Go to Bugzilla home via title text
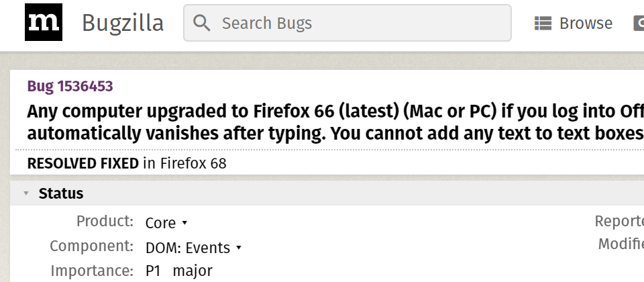The width and height of the screenshot is (644, 282). tap(123, 23)
